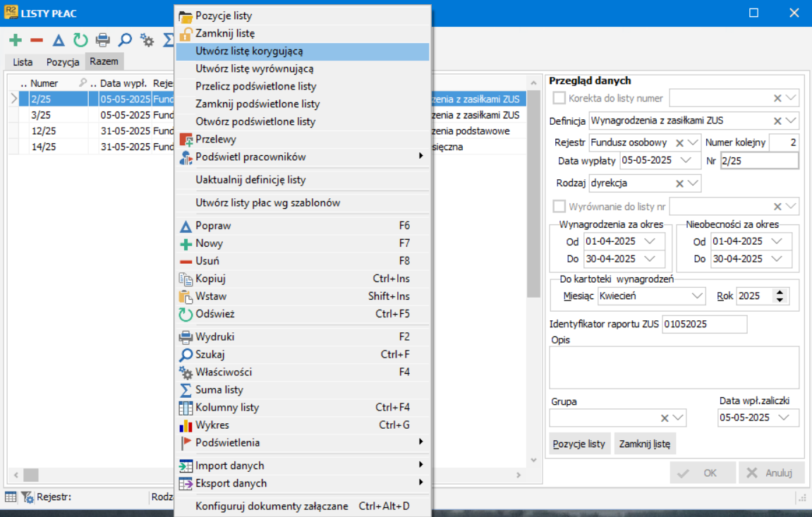Choose Przelicz podświetlone listy
Viewport: 812px width, 517px height.
[303, 87]
